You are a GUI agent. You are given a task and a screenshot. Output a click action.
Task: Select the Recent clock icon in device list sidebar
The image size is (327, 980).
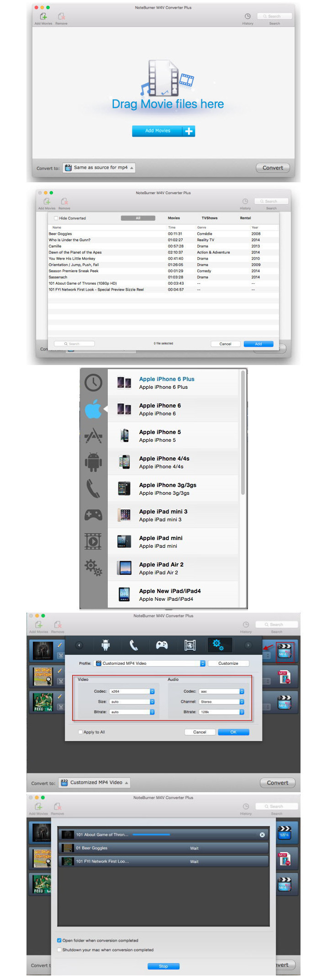click(x=93, y=382)
